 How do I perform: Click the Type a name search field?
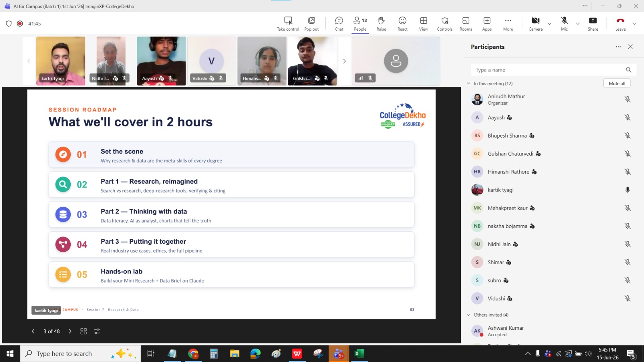(553, 70)
